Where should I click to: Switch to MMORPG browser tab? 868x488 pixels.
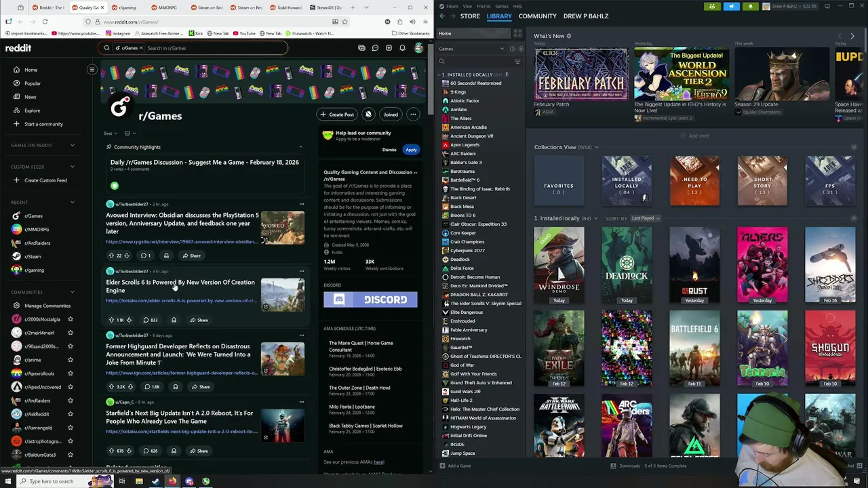click(167, 7)
